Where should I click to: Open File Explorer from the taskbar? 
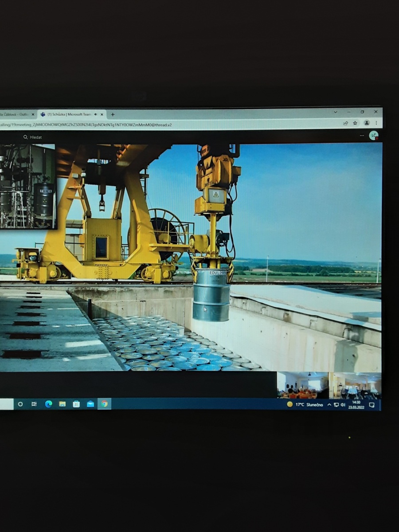point(63,404)
